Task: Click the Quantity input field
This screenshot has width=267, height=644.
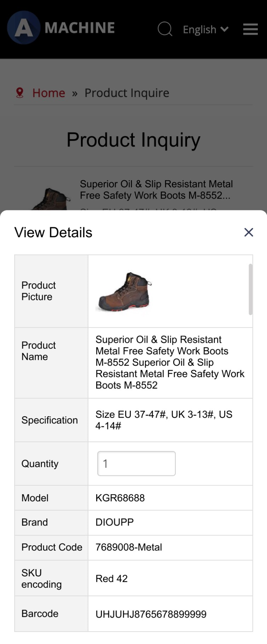Action: click(x=137, y=463)
